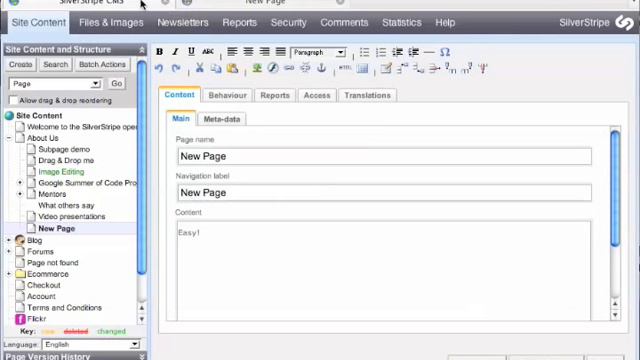Click the Create button
This screenshot has width=640, height=360.
click(x=20, y=64)
